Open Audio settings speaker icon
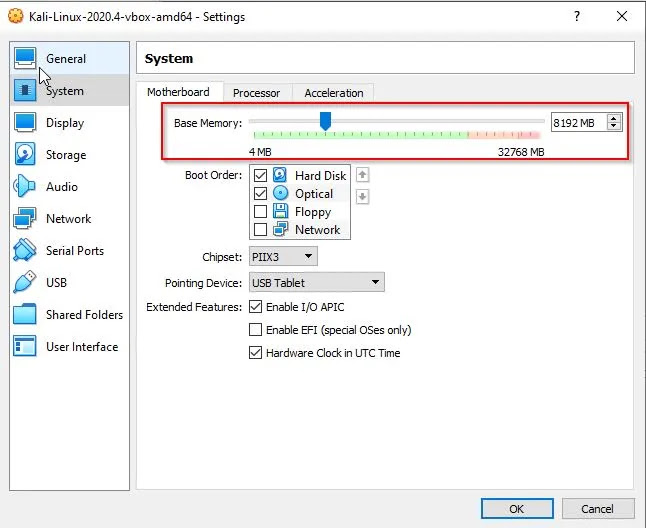This screenshot has height=528, width=646. click(24, 186)
